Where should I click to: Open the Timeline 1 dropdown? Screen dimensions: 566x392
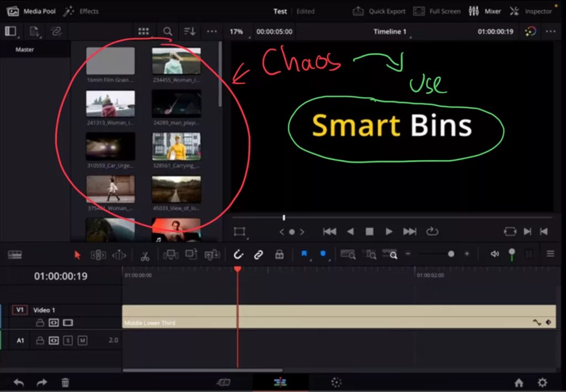[x=390, y=31]
